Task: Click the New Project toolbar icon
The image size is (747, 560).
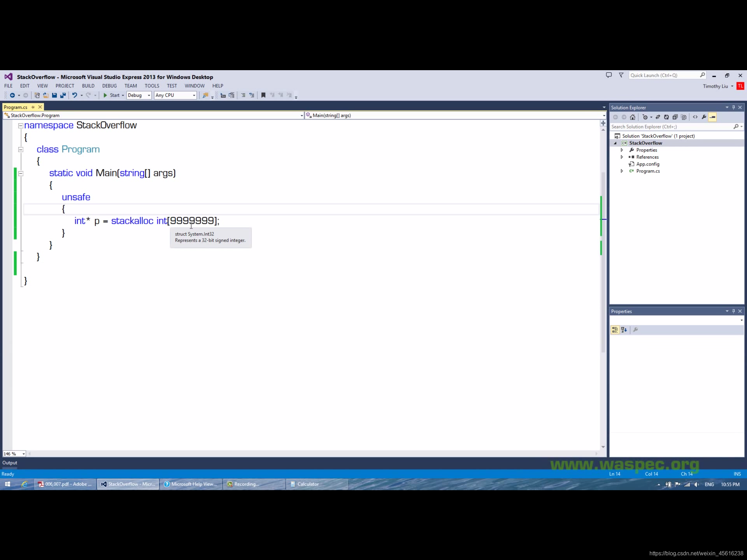Action: [x=37, y=95]
